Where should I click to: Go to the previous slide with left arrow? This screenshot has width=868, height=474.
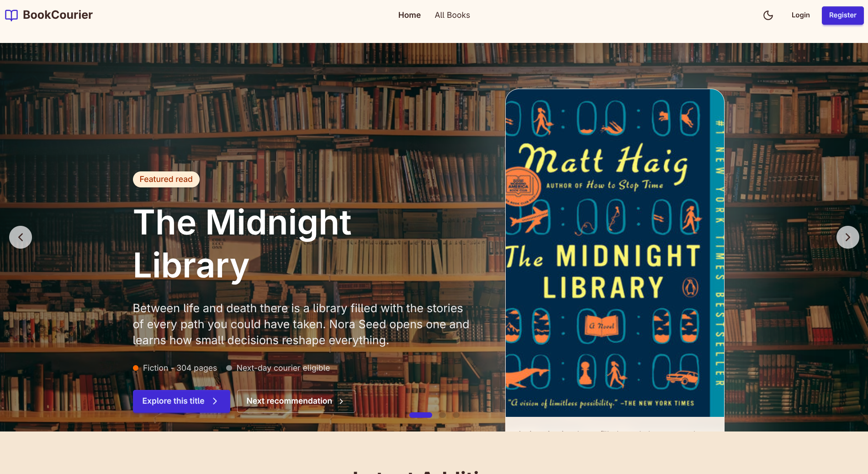coord(21,237)
